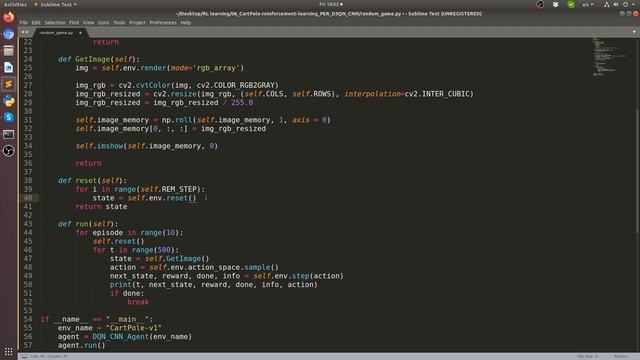Open the Edit menu
The height and width of the screenshot is (360, 640).
point(36,23)
